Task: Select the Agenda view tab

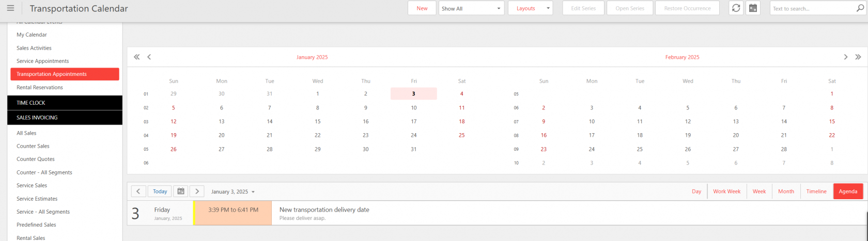Action: (848, 191)
